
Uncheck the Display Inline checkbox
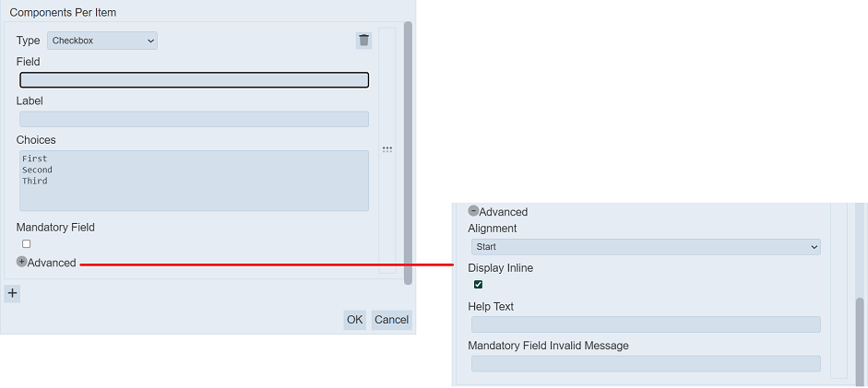[x=478, y=285]
